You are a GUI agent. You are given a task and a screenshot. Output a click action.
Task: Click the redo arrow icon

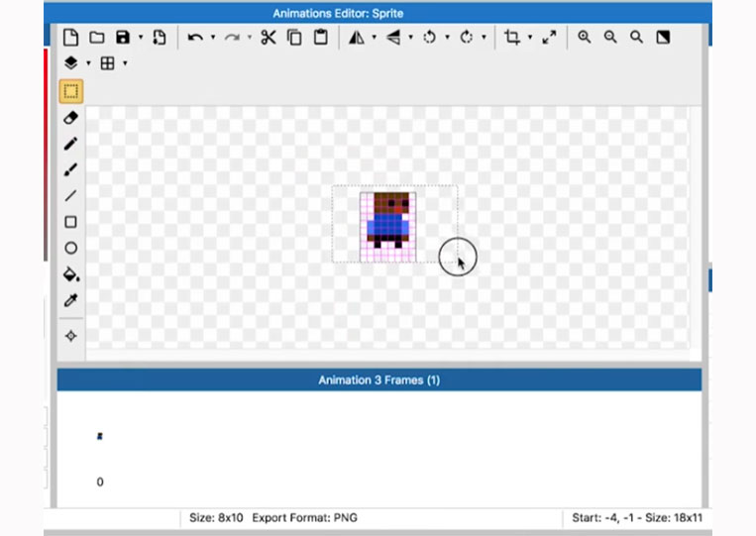click(232, 37)
